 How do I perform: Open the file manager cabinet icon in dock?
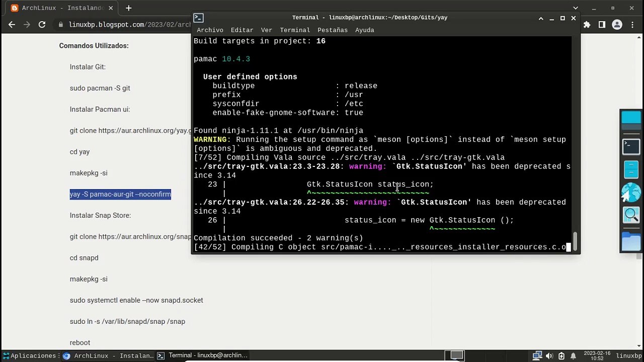pyautogui.click(x=631, y=169)
